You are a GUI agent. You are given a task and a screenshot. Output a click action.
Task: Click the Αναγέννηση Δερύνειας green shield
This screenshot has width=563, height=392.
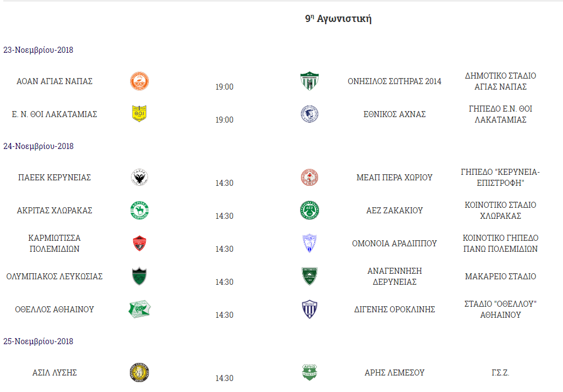tap(309, 276)
